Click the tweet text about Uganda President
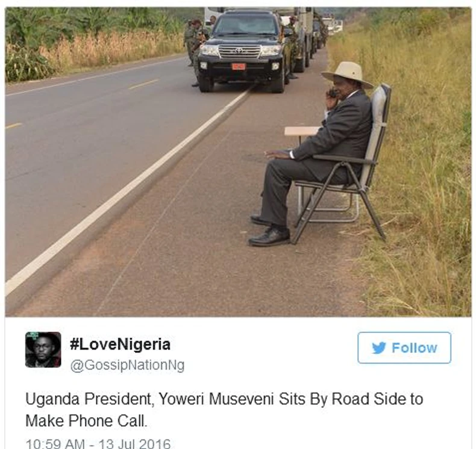476x449 pixels. pos(224,410)
